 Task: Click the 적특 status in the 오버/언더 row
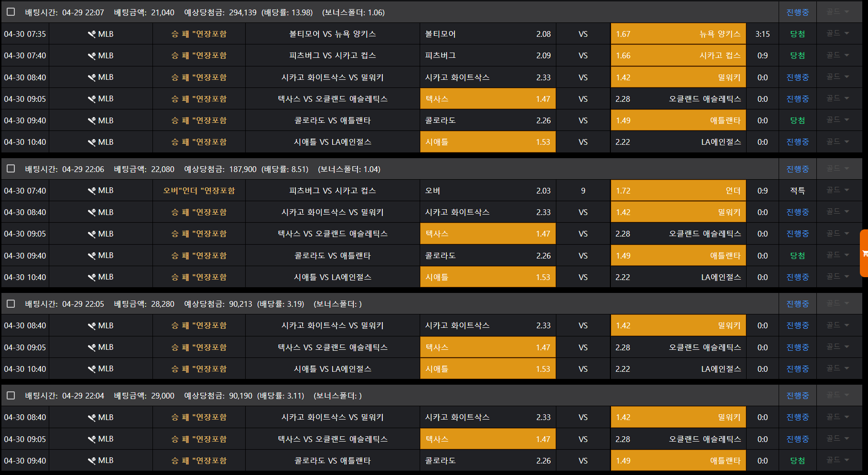[x=797, y=191]
